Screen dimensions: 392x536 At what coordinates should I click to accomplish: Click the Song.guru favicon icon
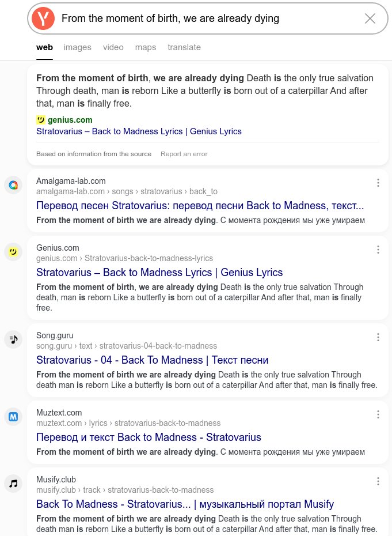pos(13,339)
